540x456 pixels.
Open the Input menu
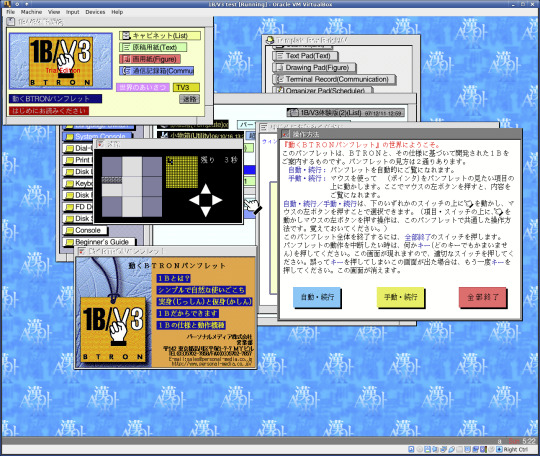click(x=73, y=12)
